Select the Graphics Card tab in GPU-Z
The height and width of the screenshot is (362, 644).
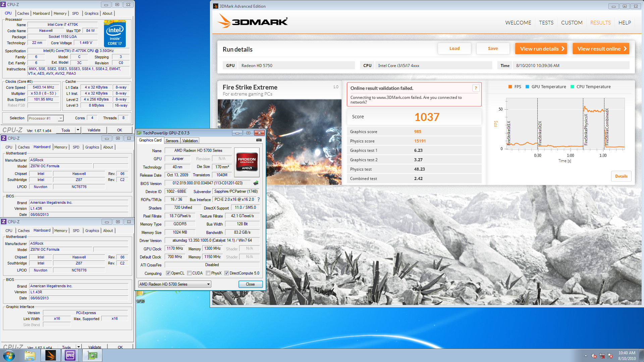tap(150, 140)
